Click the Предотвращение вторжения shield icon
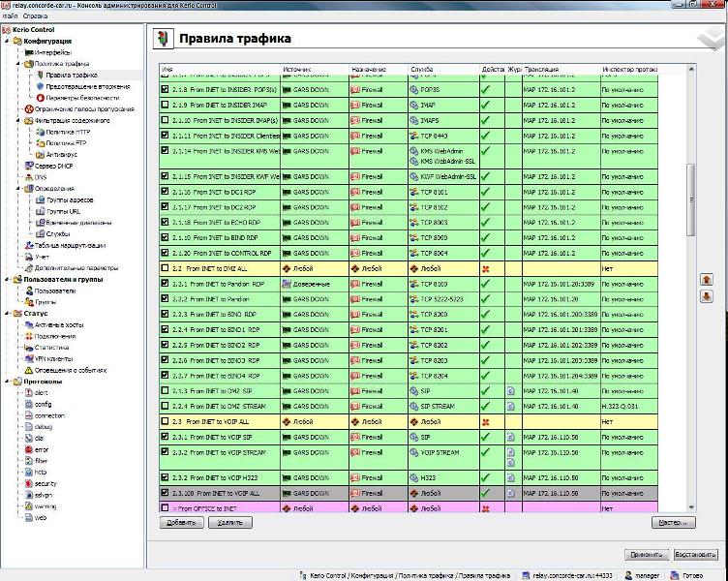Screen dimensions: 728x581 pos(41,86)
